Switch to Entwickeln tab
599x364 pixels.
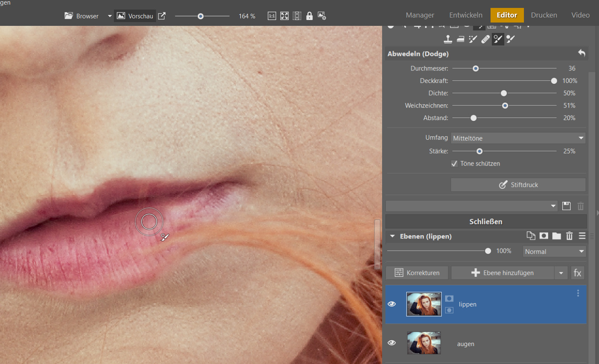466,15
